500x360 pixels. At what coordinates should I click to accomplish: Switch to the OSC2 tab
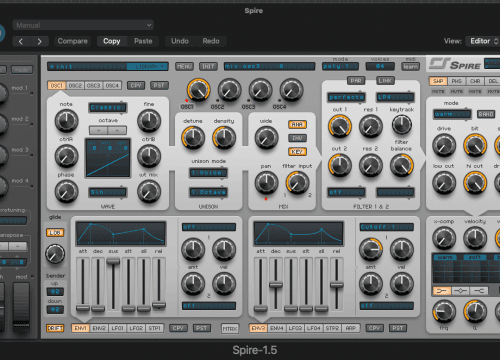75,86
